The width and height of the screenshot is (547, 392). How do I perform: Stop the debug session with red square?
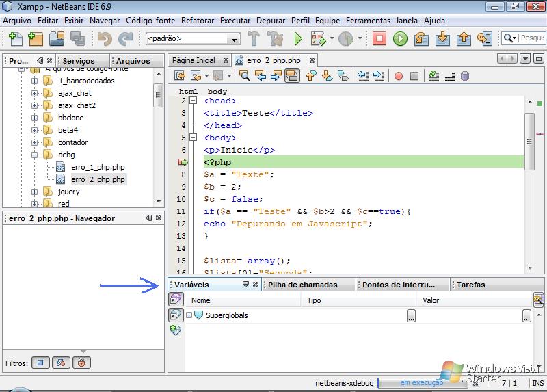(x=379, y=38)
